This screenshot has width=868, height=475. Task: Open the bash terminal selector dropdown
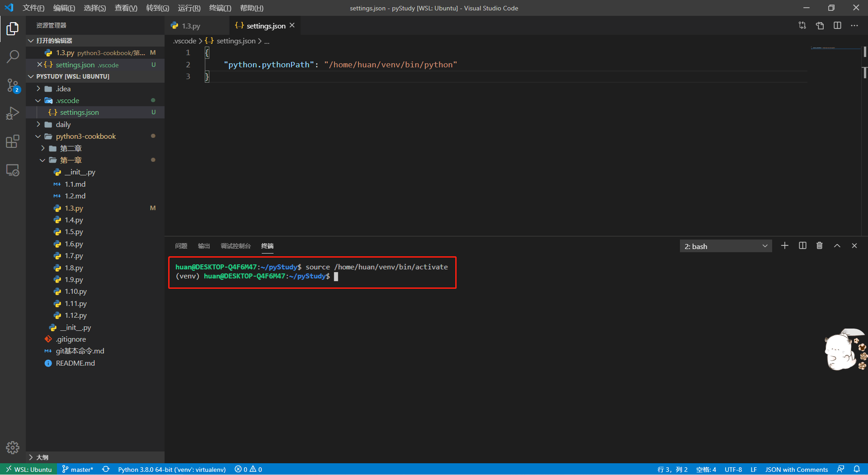tap(726, 246)
